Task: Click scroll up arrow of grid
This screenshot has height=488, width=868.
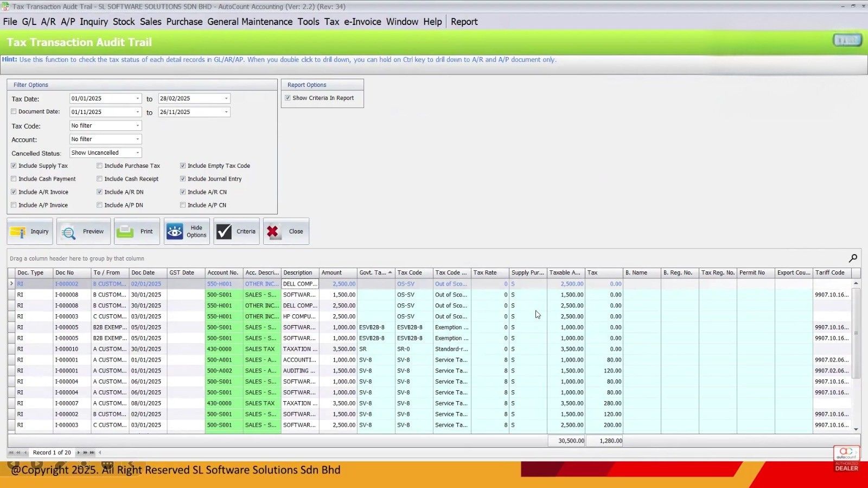Action: [x=856, y=283]
